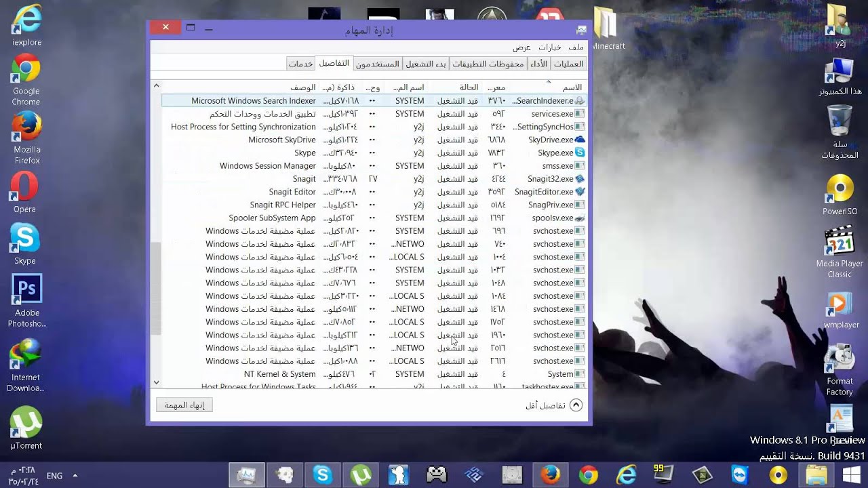
Task: Click the 'إنهاء المهمة' button
Action: 184,405
